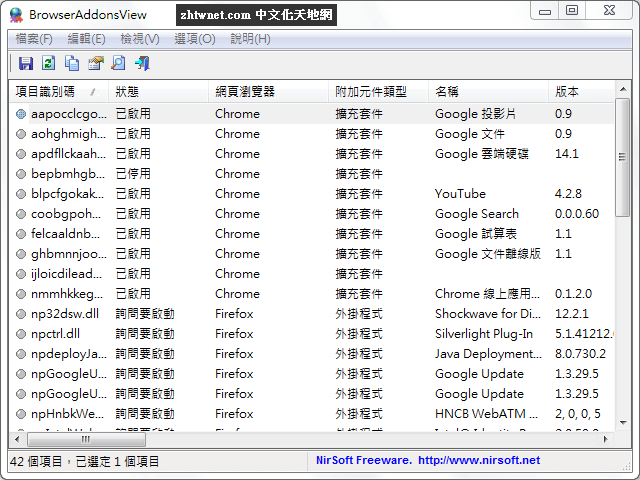
Task: Click the BrowserAddonsView title bar app icon
Action: click(16, 15)
